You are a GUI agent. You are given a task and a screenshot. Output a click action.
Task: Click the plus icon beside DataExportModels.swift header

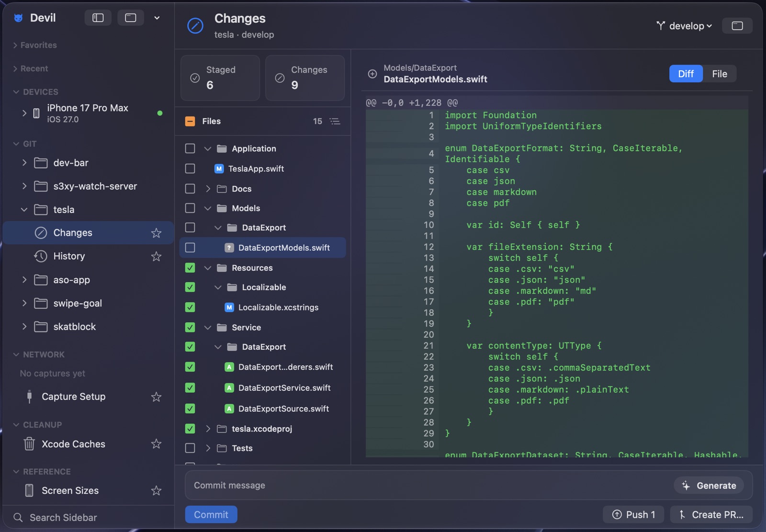point(372,74)
